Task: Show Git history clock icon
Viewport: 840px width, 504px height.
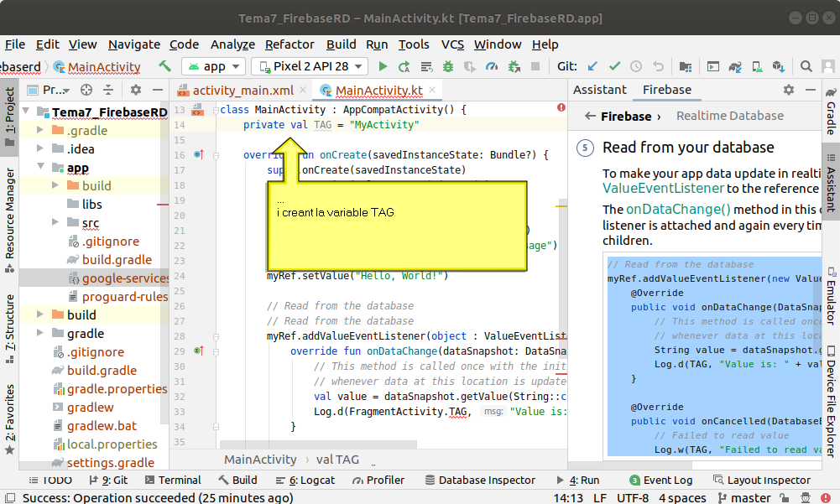Action: (636, 66)
